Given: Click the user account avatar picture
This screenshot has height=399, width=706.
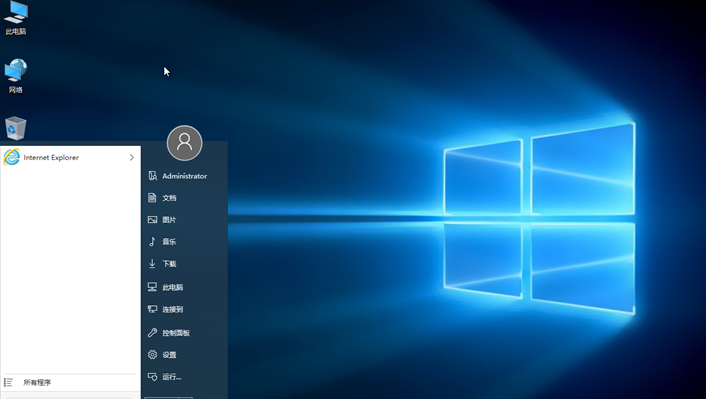Looking at the screenshot, I should (x=185, y=143).
